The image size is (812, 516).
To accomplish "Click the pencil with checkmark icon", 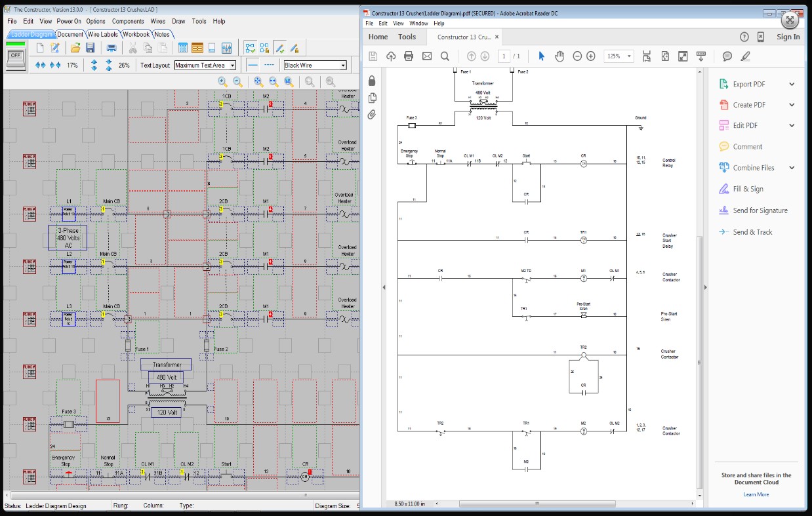I will coord(280,48).
